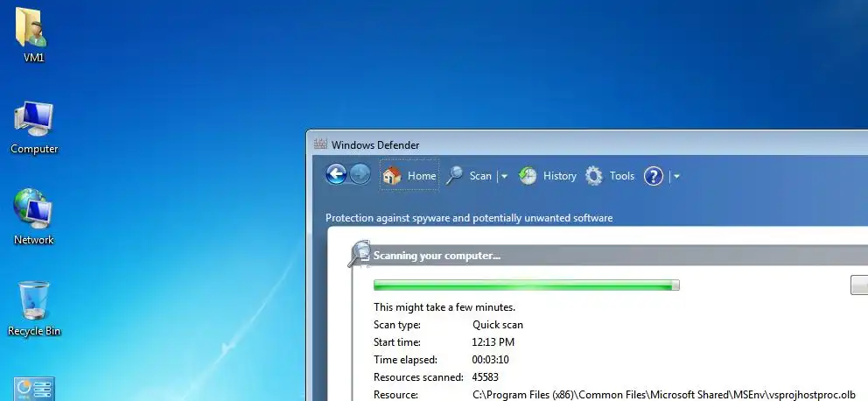868x401 pixels.
Task: Click the 'Windows Defender' window title text
Action: [375, 145]
